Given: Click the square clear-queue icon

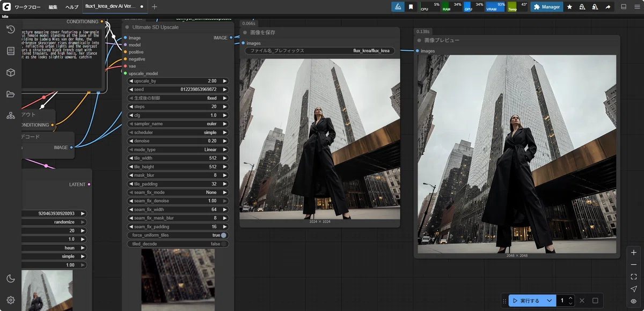Looking at the screenshot, I should pyautogui.click(x=595, y=301).
